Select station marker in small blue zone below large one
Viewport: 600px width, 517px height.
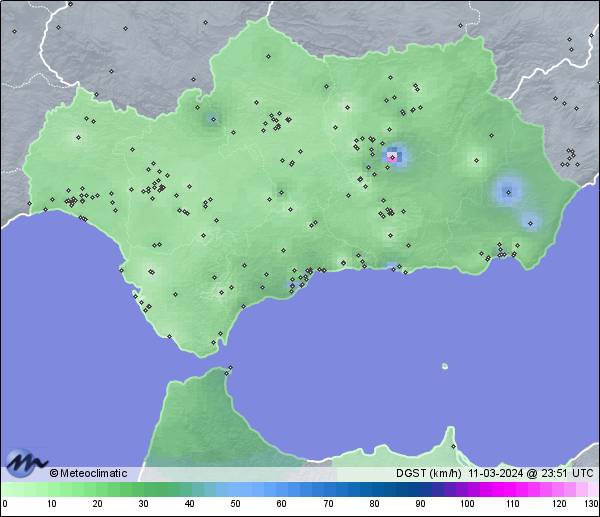click(530, 223)
